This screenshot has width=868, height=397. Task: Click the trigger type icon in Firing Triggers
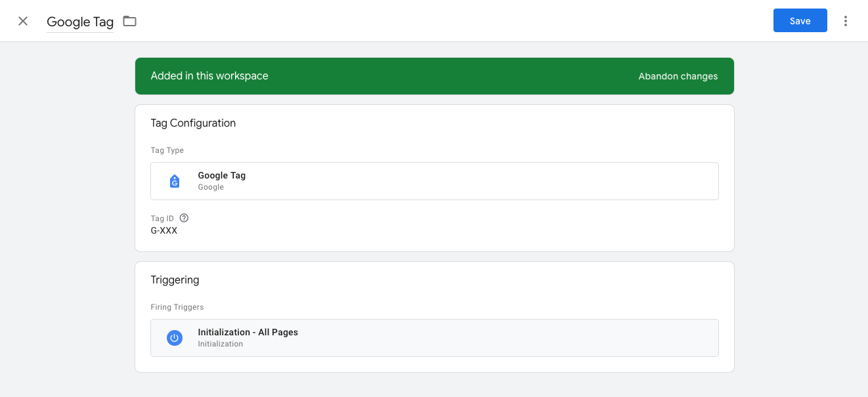[174, 337]
